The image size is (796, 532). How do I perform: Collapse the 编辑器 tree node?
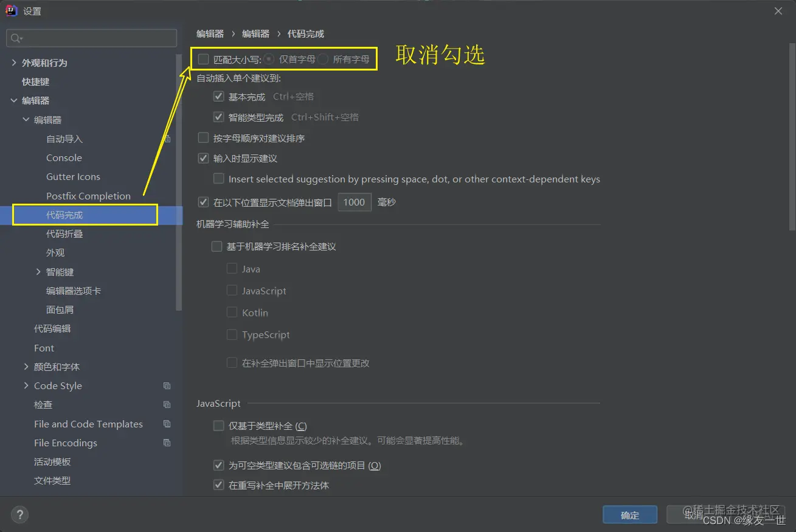15,100
